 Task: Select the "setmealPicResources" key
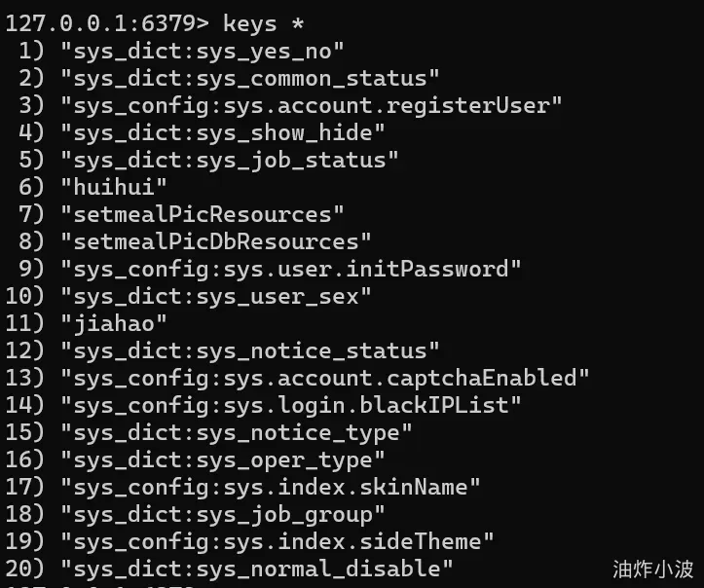(x=203, y=213)
